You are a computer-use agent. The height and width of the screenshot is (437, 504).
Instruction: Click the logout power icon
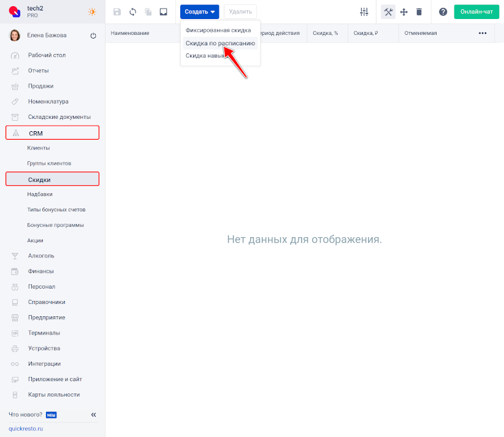pos(93,36)
